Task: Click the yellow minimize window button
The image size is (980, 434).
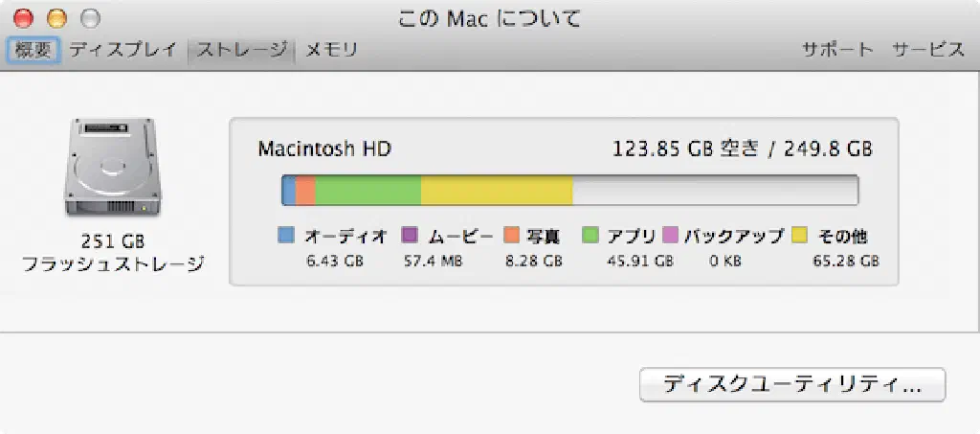Action: [56, 18]
